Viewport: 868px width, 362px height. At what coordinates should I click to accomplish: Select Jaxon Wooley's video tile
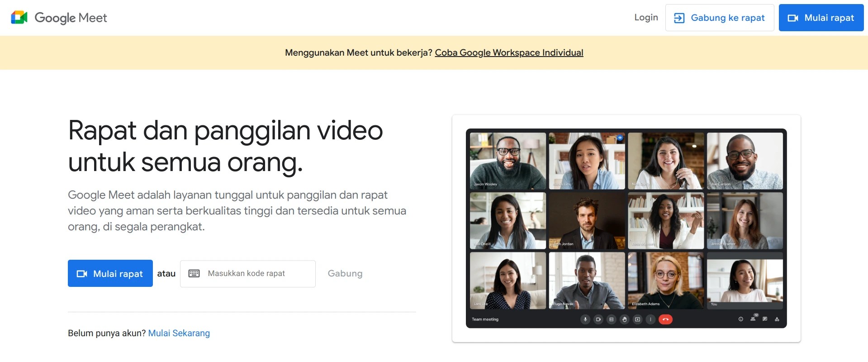[508, 161]
